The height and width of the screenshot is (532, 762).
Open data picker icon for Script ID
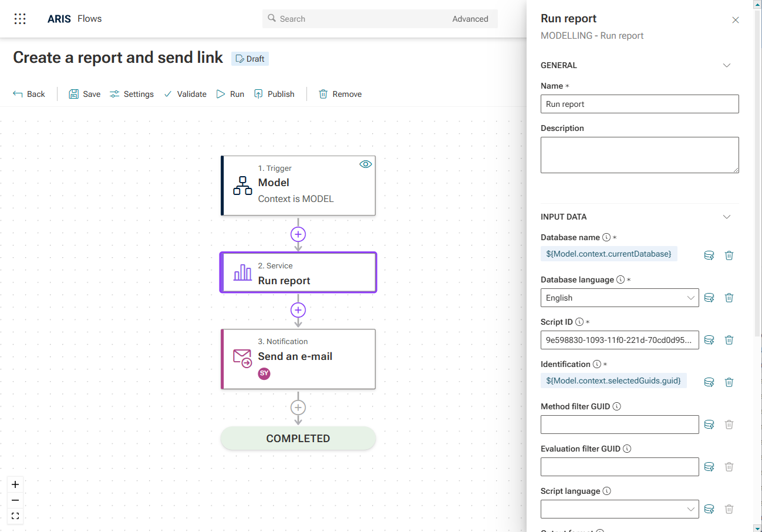pyautogui.click(x=709, y=340)
